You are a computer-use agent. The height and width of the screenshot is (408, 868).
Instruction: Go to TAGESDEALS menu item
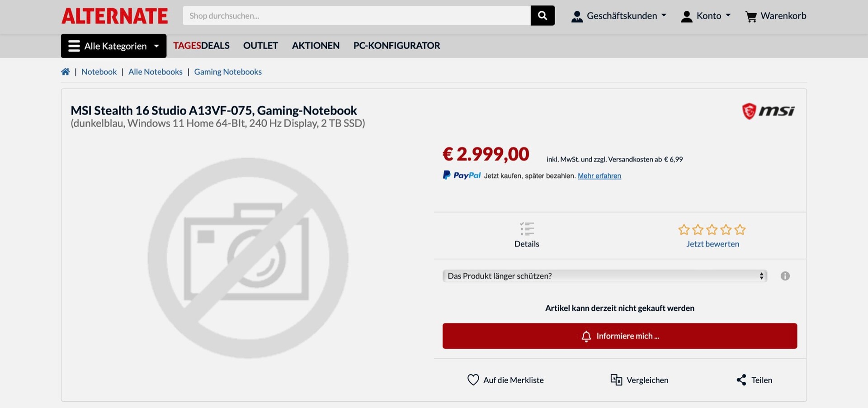[x=201, y=46]
